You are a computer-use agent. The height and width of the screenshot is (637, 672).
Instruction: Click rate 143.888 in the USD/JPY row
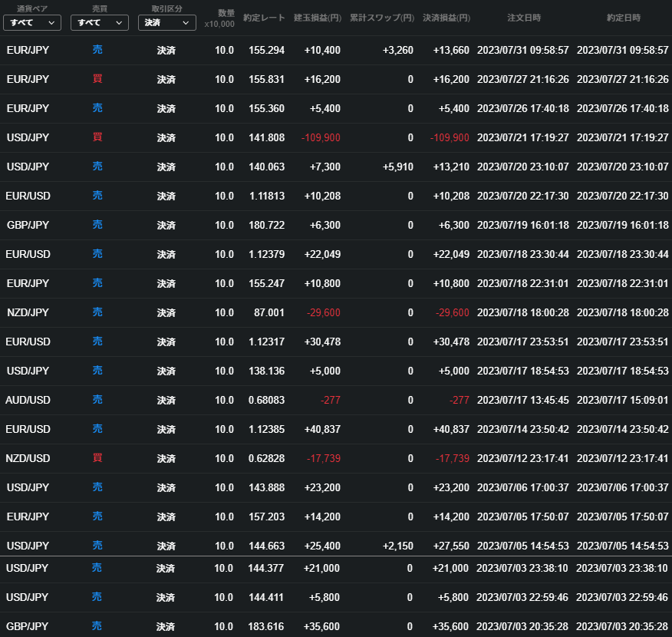266,487
